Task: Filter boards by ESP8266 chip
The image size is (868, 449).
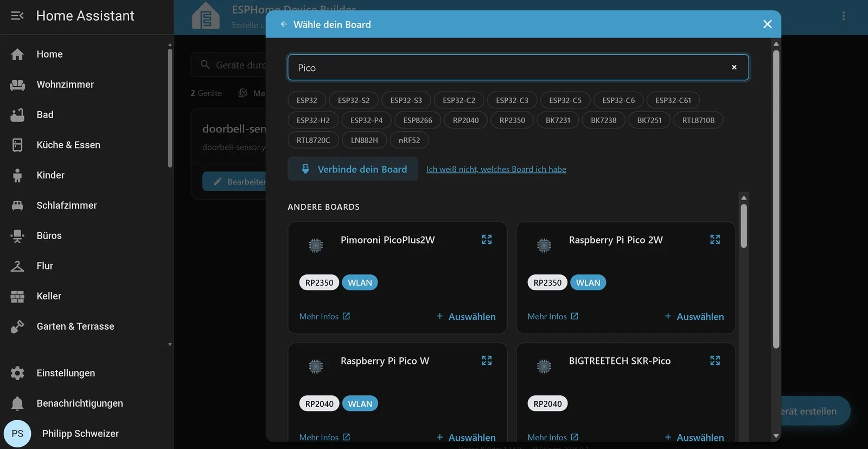Action: (x=418, y=120)
